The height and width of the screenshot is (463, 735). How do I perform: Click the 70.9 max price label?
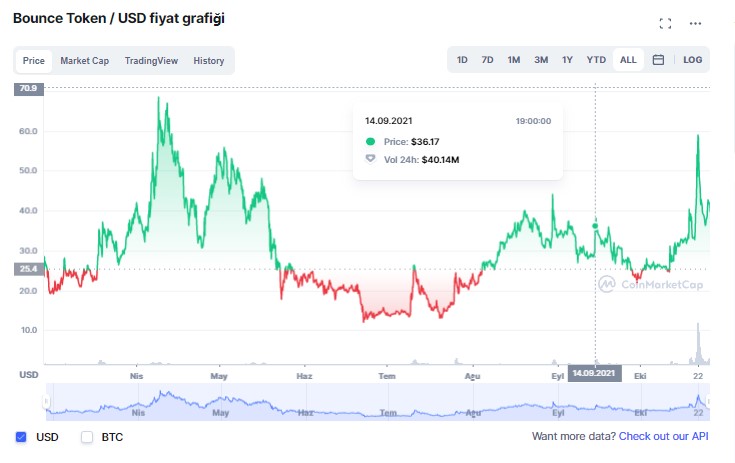point(29,88)
